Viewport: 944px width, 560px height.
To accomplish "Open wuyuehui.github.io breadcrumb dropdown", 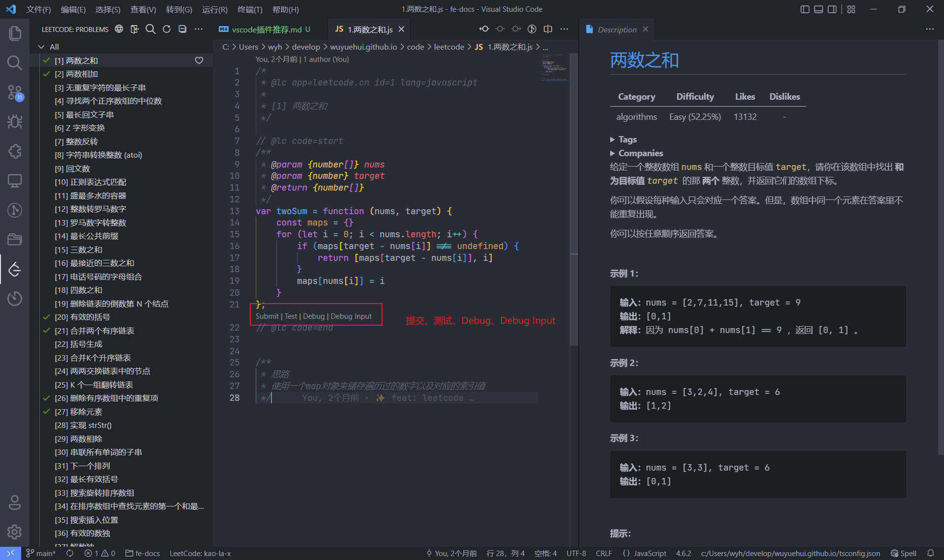I will pyautogui.click(x=363, y=47).
